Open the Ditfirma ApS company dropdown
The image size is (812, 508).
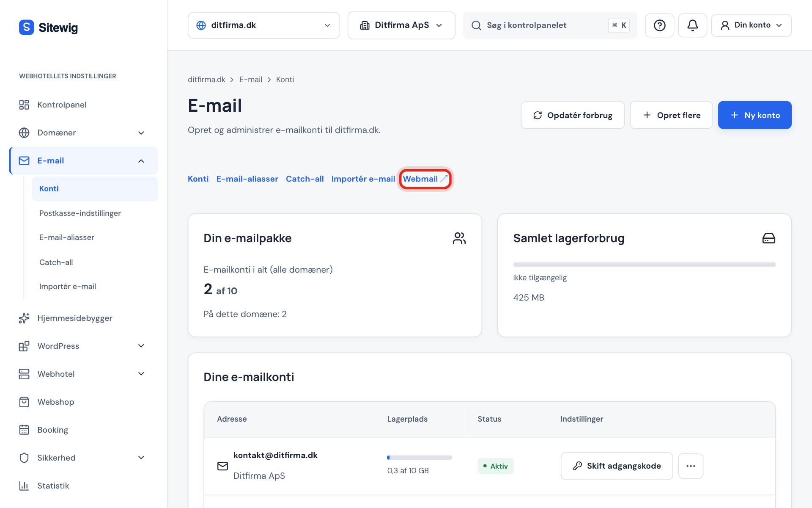[401, 25]
